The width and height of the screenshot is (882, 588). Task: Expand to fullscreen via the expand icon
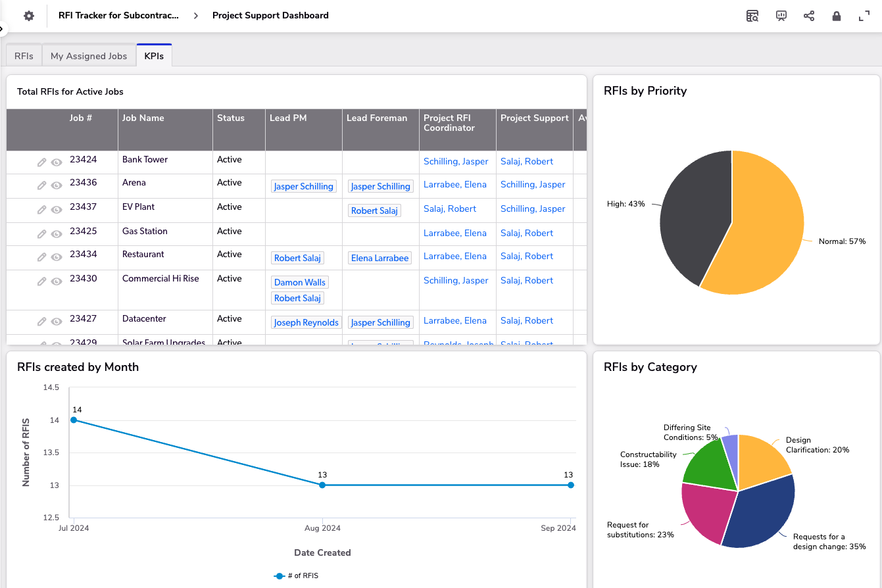[864, 15]
